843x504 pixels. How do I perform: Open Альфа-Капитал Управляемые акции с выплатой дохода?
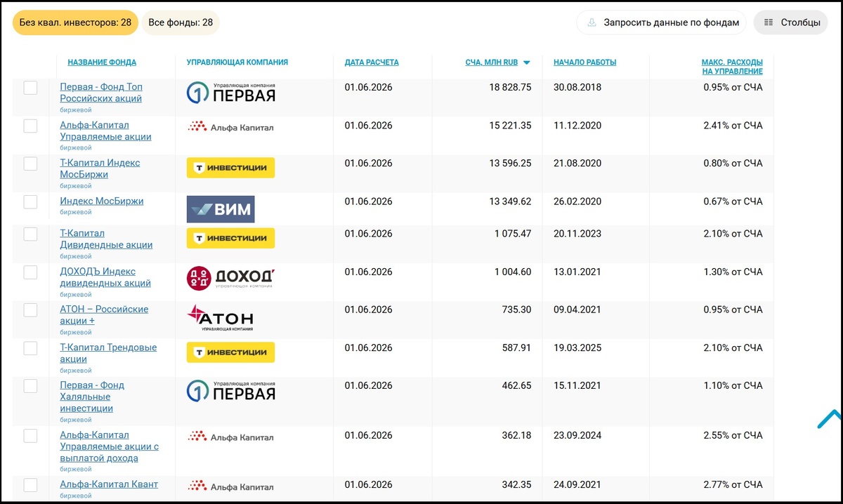point(109,446)
